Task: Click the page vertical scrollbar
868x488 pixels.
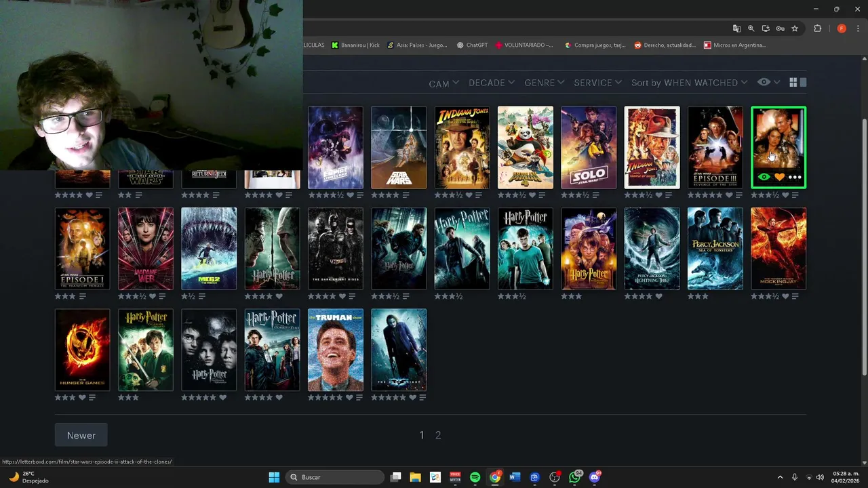Action: pos(864,247)
